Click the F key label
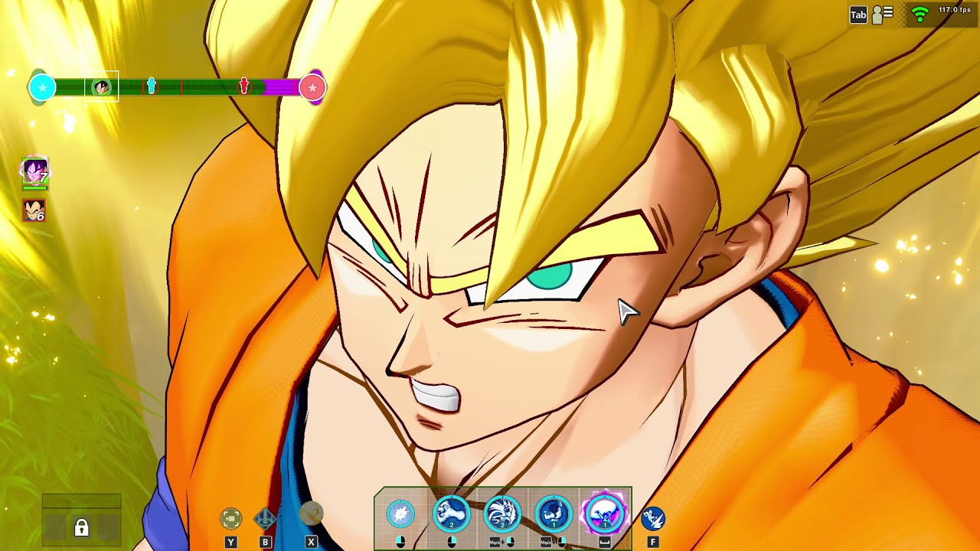 click(x=653, y=542)
